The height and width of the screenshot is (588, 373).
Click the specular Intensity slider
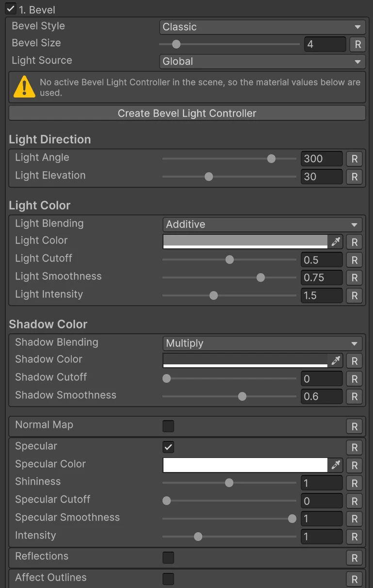point(229,537)
